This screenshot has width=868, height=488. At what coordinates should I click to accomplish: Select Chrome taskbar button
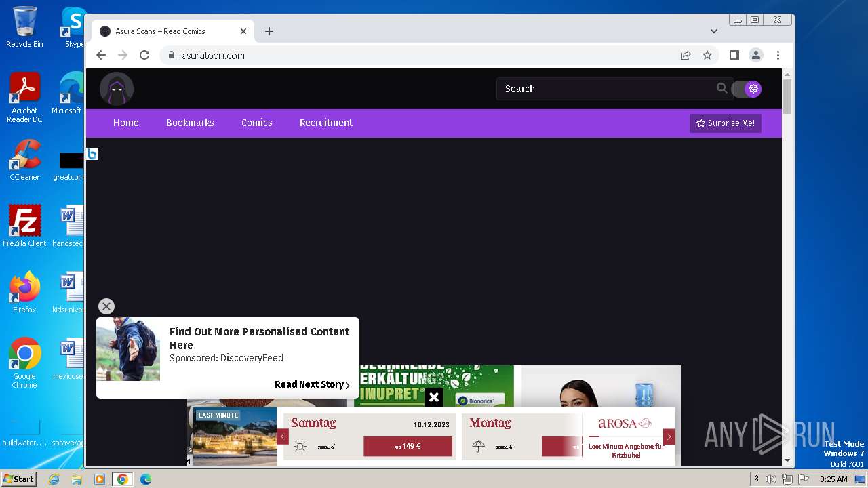pos(123,479)
